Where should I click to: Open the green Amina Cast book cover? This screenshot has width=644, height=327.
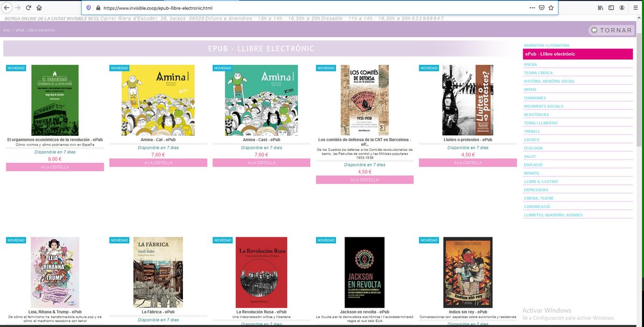[x=261, y=100]
